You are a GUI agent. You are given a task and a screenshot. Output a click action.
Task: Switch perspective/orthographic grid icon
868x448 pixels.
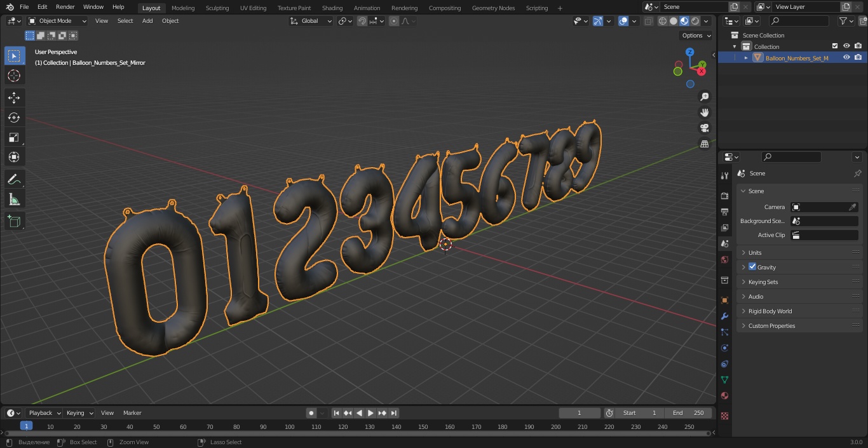coord(705,144)
